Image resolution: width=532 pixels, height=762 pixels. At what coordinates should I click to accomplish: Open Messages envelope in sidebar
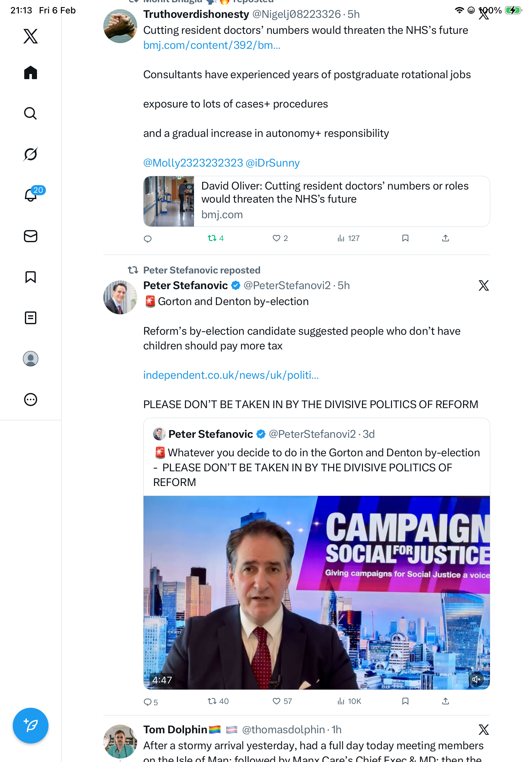pos(31,236)
